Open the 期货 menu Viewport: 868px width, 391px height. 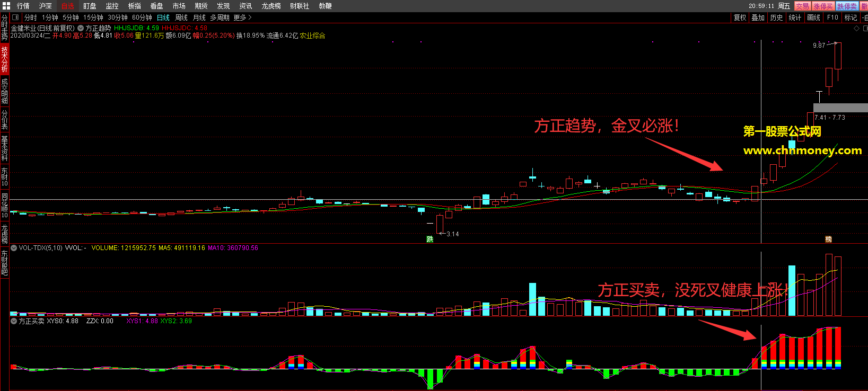click(201, 6)
